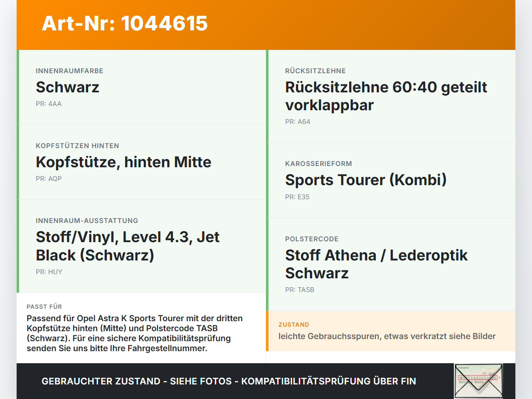This screenshot has width=532, height=399.
Task: Select the Kopfstütze, hinten Mitte entry
Action: click(123, 162)
